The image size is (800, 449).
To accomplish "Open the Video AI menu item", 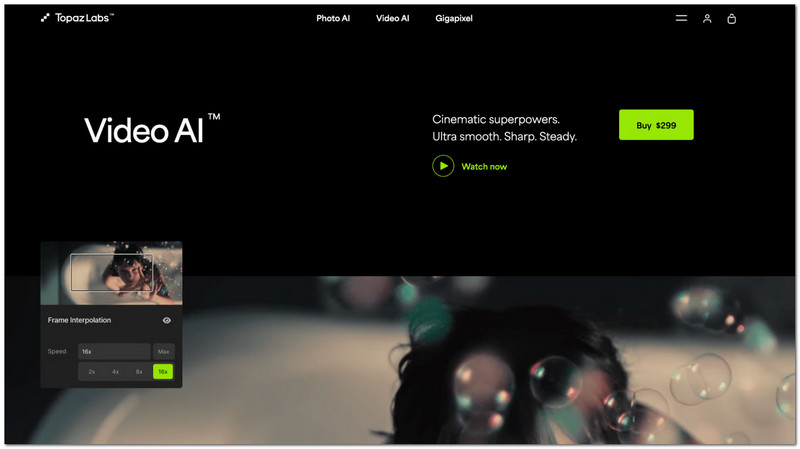I will pos(392,18).
